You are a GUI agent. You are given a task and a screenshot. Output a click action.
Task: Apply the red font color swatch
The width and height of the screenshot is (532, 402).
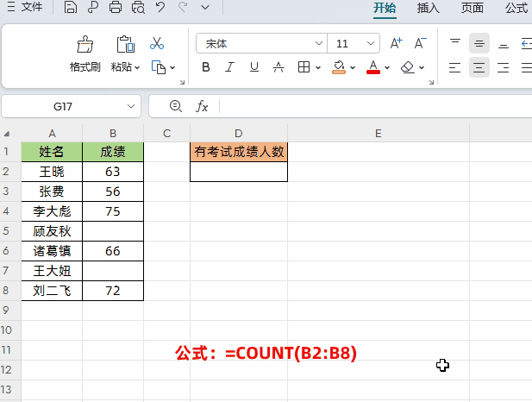click(x=373, y=67)
